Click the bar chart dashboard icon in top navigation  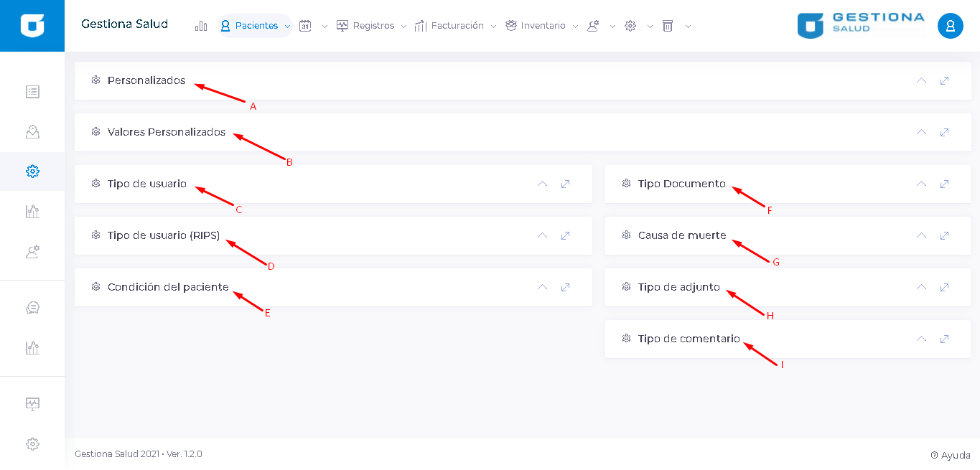tap(201, 26)
